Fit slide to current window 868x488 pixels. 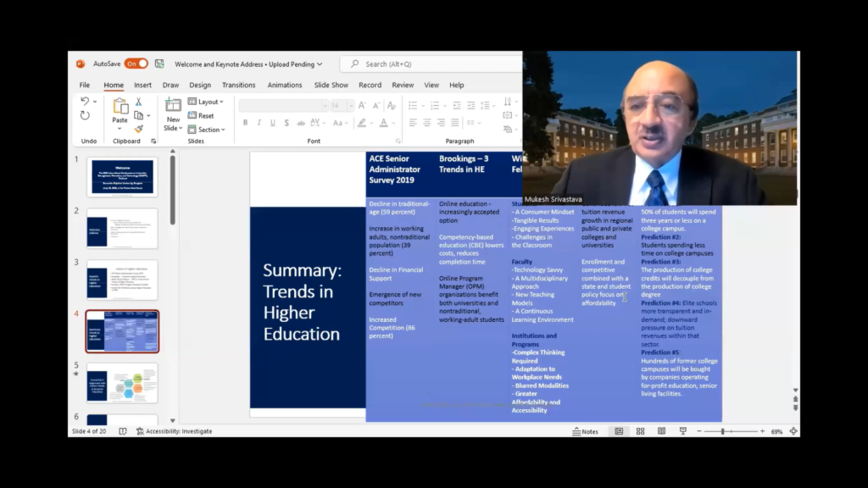793,431
